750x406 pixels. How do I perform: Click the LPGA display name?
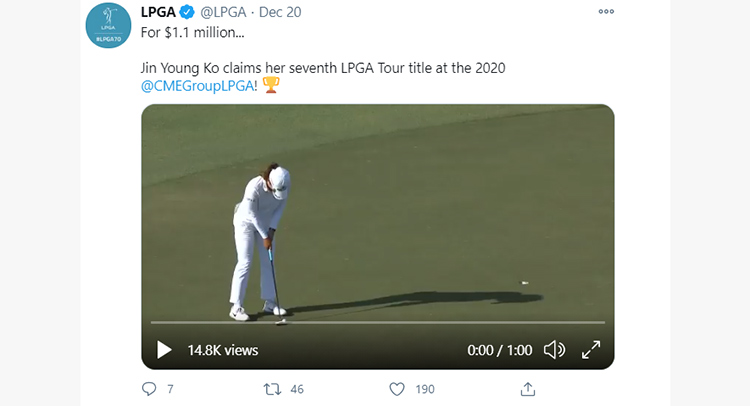[x=158, y=12]
